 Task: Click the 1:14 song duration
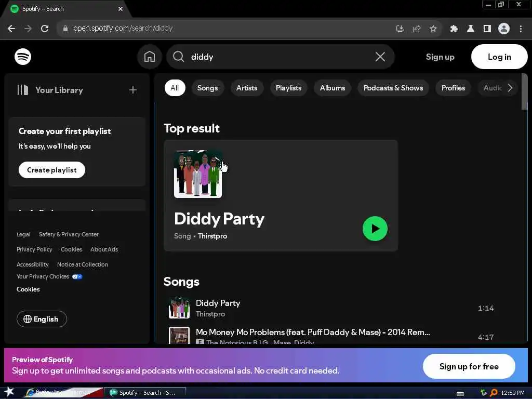click(x=486, y=308)
